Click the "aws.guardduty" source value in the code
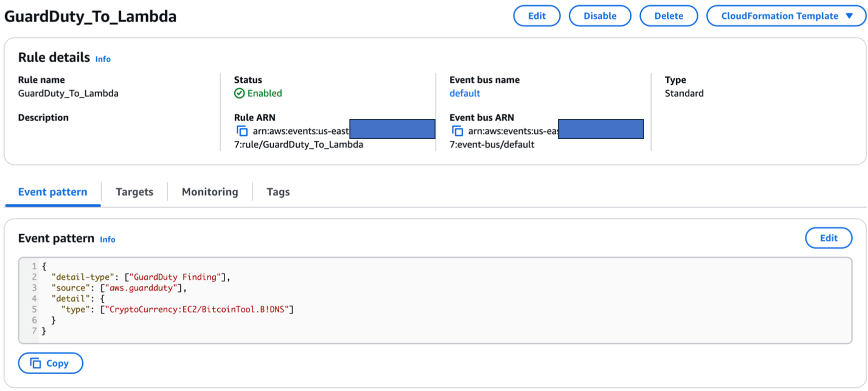The width and height of the screenshot is (868, 391). tap(141, 288)
